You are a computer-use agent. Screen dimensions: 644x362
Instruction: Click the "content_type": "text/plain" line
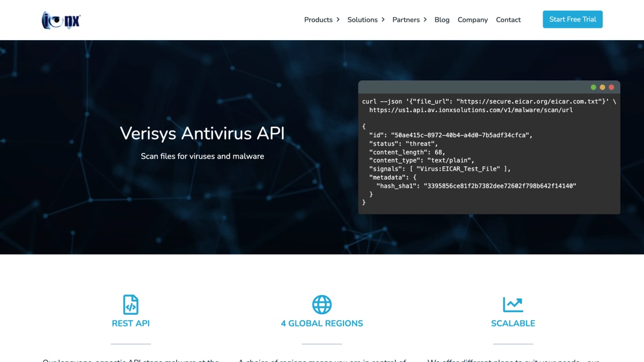(422, 160)
